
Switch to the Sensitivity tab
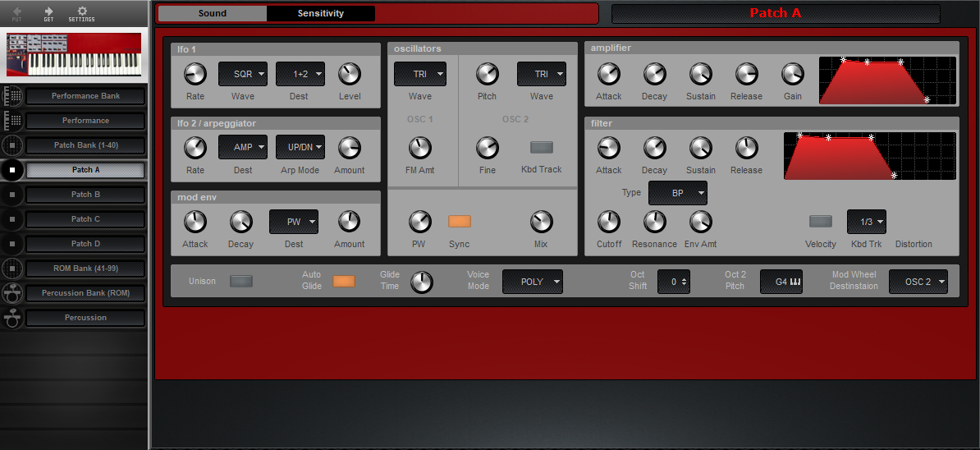click(320, 13)
